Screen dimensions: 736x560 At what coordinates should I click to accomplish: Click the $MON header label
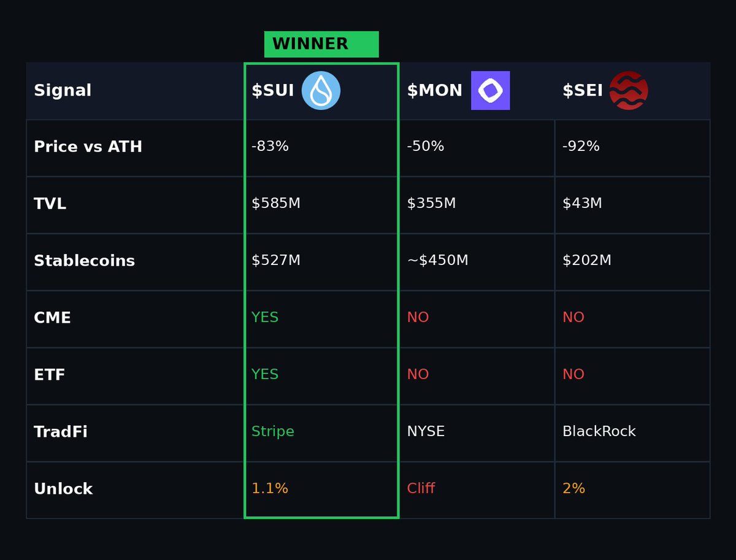tap(434, 91)
